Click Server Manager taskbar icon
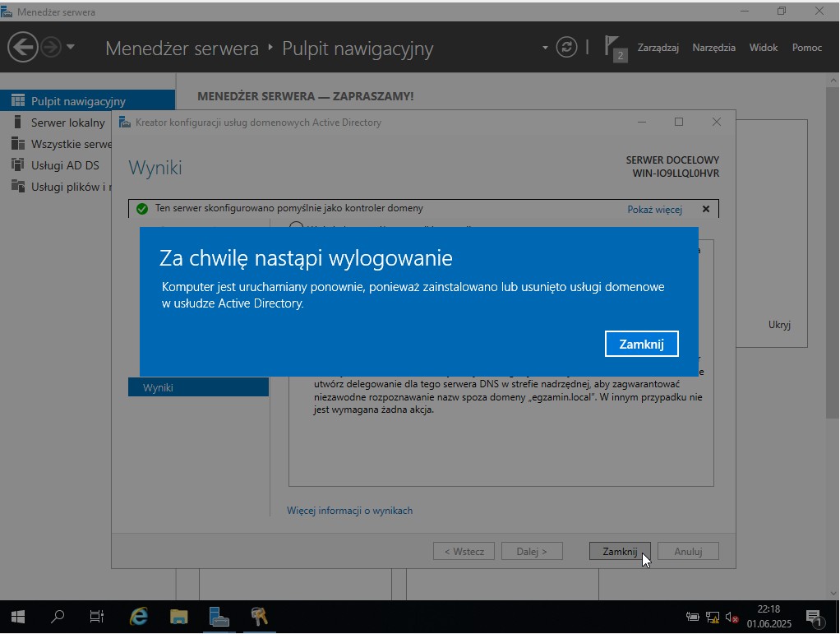The height and width of the screenshot is (634, 840). (219, 617)
